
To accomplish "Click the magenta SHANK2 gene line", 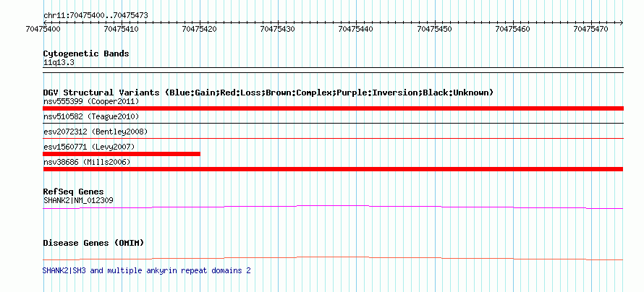I will coord(333,207).
